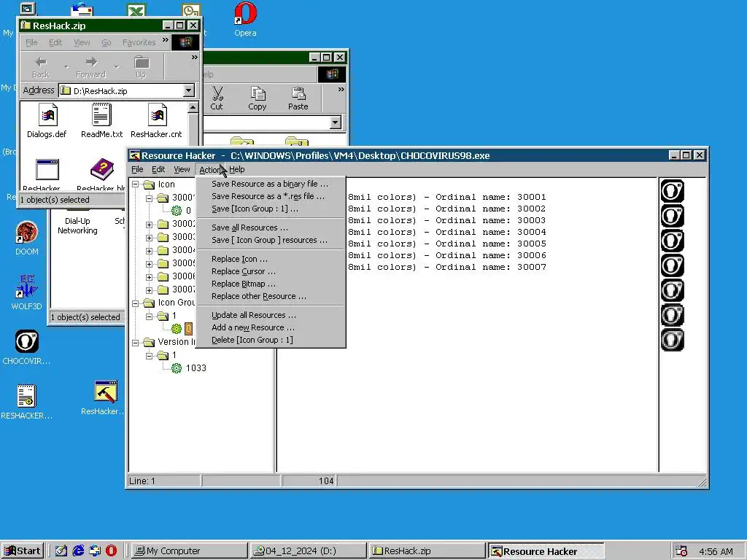
Task: Click the gear resource item 0 under Icon 30001
Action: click(x=182, y=210)
